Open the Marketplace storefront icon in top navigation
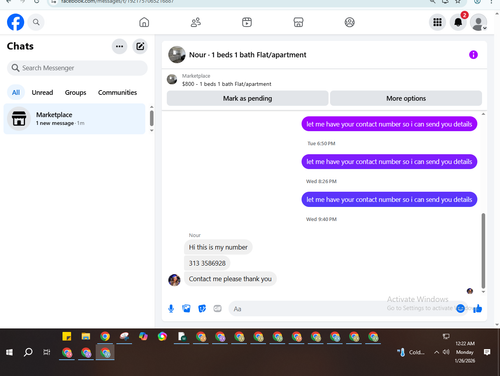 click(298, 22)
